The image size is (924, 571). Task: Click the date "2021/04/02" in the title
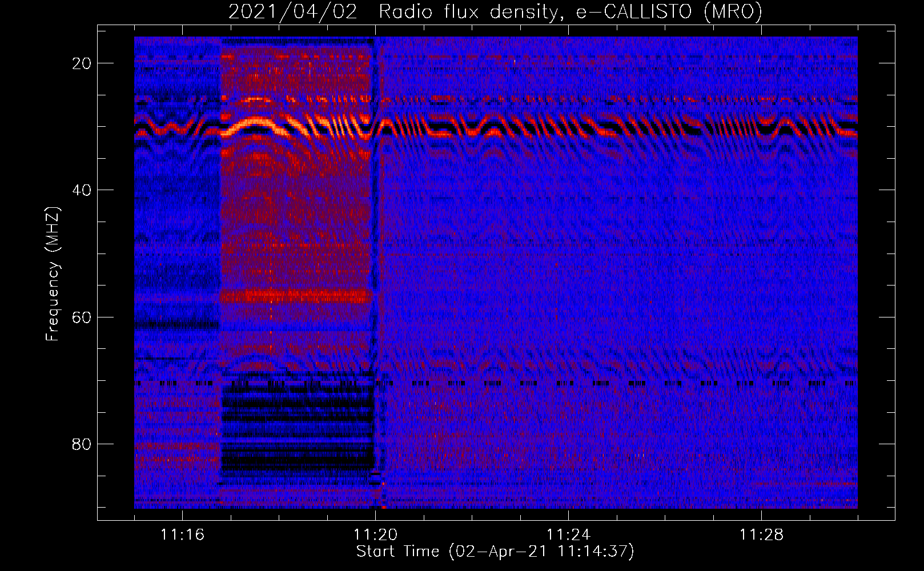tap(293, 12)
